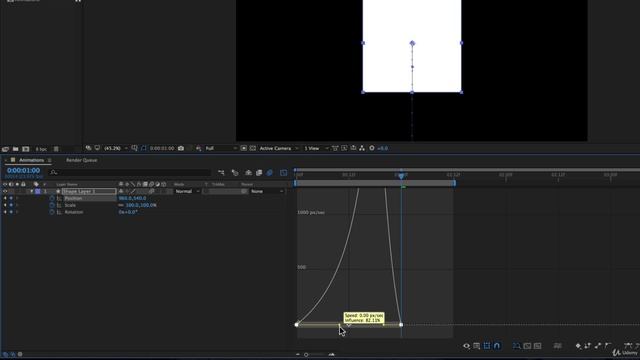Click the current time display 0:00:01:00

coord(24,171)
